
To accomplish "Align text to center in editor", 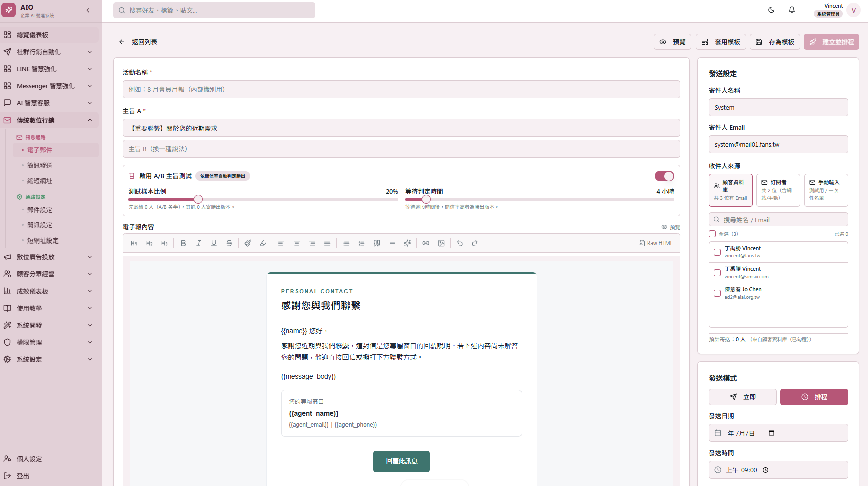I will click(297, 243).
